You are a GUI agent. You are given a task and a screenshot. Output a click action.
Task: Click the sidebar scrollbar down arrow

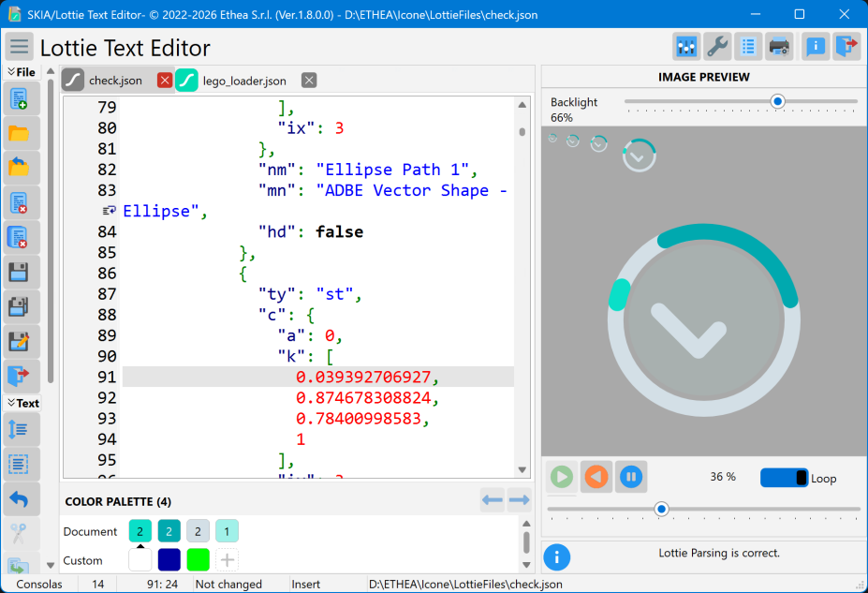(51, 565)
